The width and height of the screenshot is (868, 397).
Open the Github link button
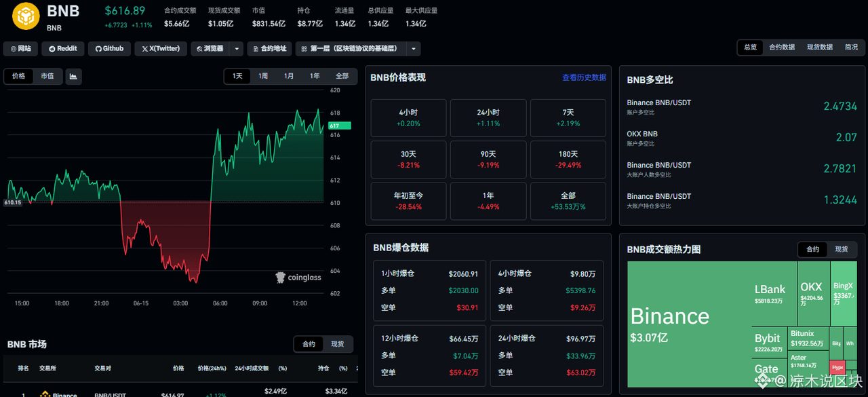tap(109, 49)
